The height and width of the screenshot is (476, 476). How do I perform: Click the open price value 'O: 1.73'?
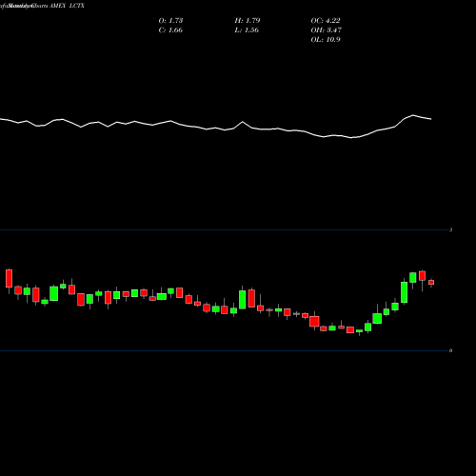coord(170,21)
